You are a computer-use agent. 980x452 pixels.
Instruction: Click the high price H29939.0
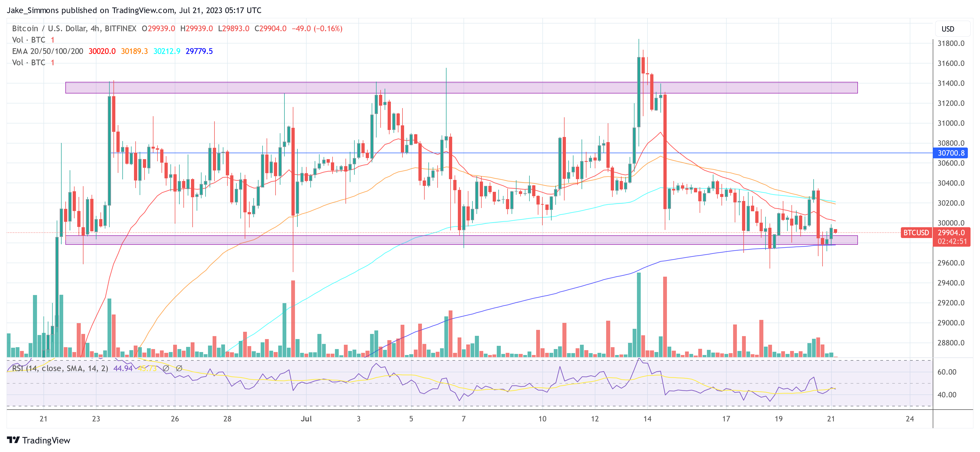pyautogui.click(x=196, y=29)
